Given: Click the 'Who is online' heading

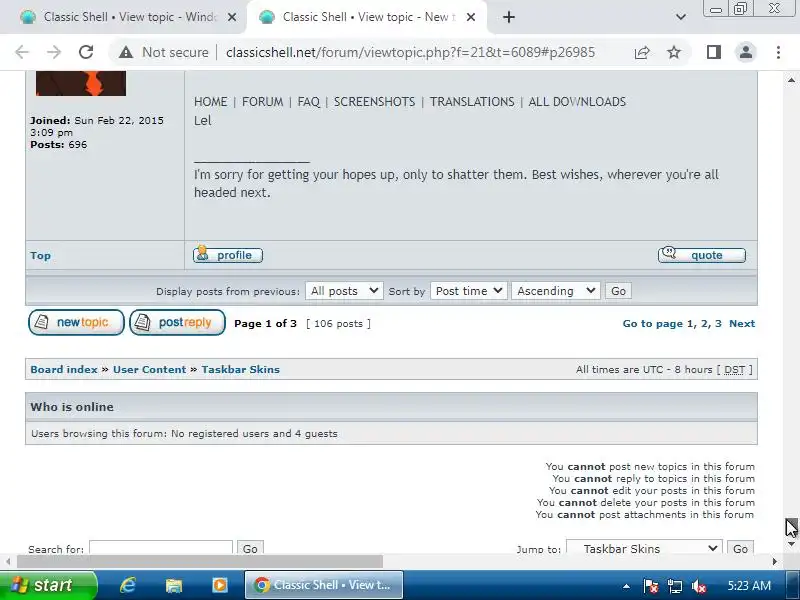Looking at the screenshot, I should pyautogui.click(x=72, y=407).
